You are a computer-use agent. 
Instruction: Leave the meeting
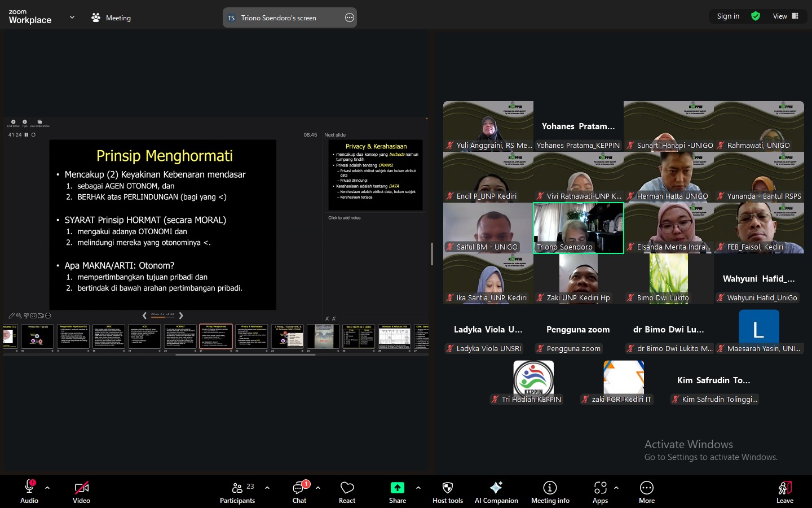pyautogui.click(x=784, y=491)
